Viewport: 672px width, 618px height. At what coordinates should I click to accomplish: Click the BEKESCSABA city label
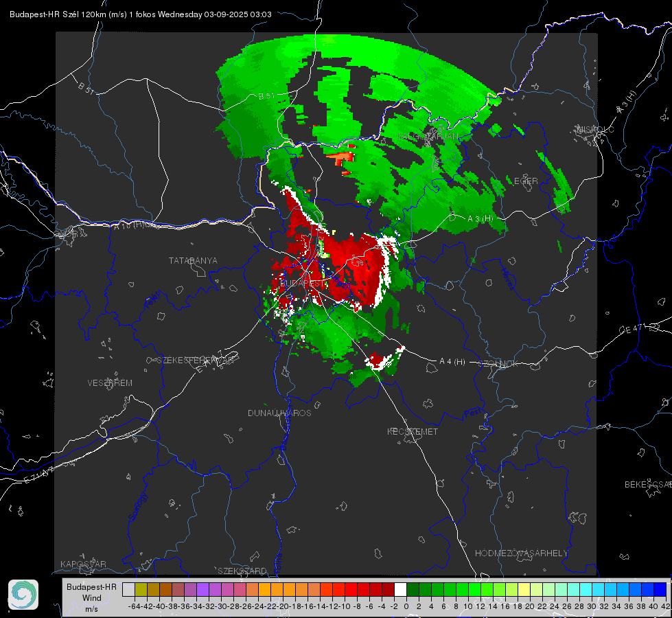(648, 485)
